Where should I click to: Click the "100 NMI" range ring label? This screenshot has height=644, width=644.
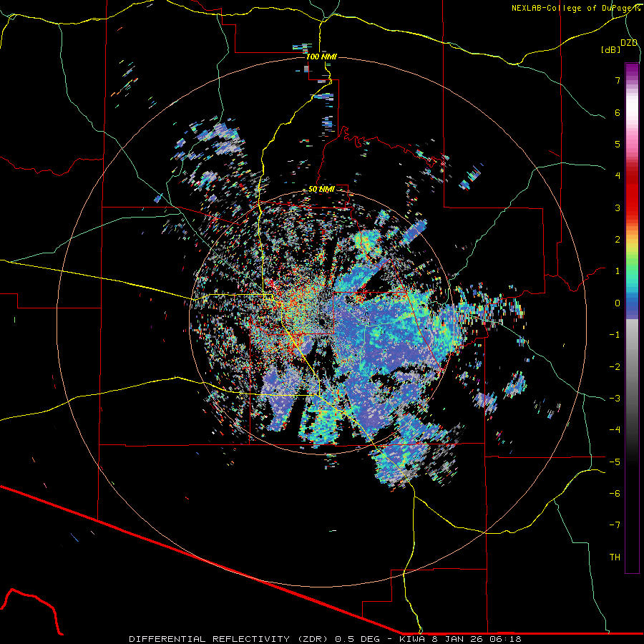321,57
